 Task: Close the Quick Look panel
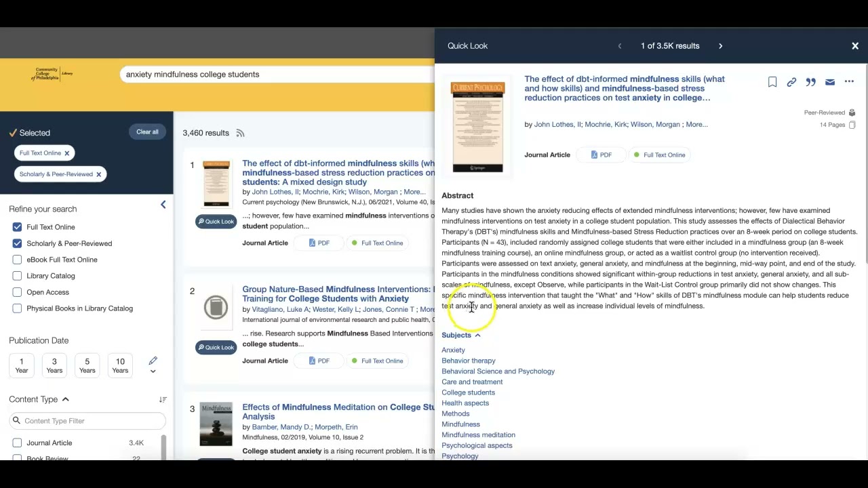855,46
